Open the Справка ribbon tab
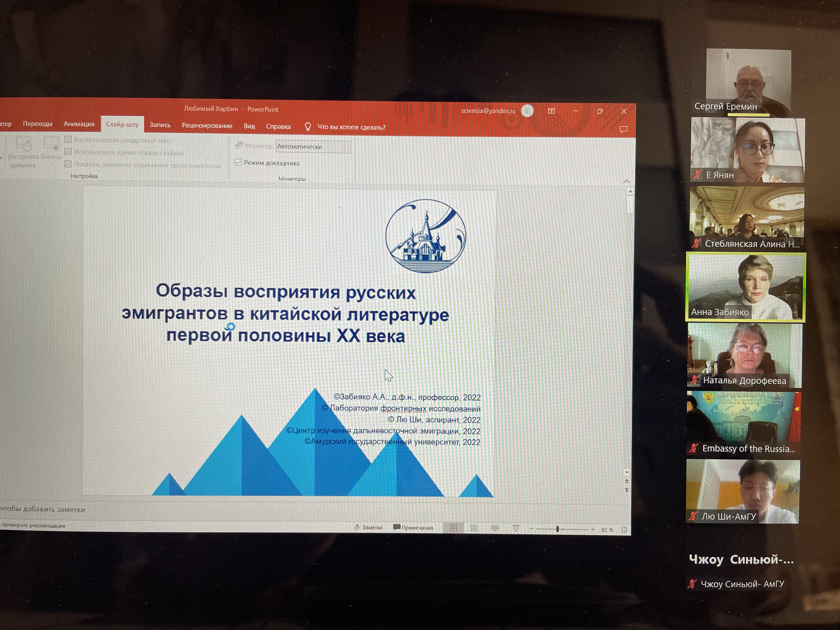The width and height of the screenshot is (840, 630). pyautogui.click(x=278, y=126)
